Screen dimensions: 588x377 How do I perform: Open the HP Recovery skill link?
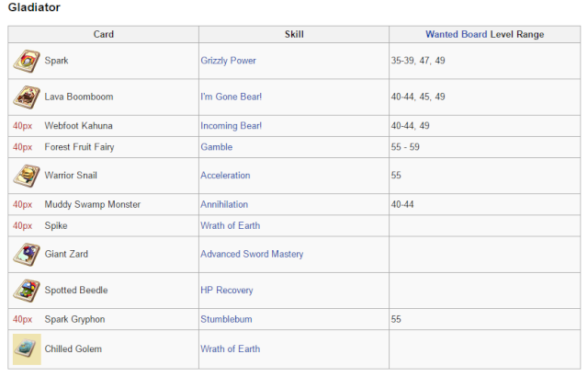[x=227, y=291]
